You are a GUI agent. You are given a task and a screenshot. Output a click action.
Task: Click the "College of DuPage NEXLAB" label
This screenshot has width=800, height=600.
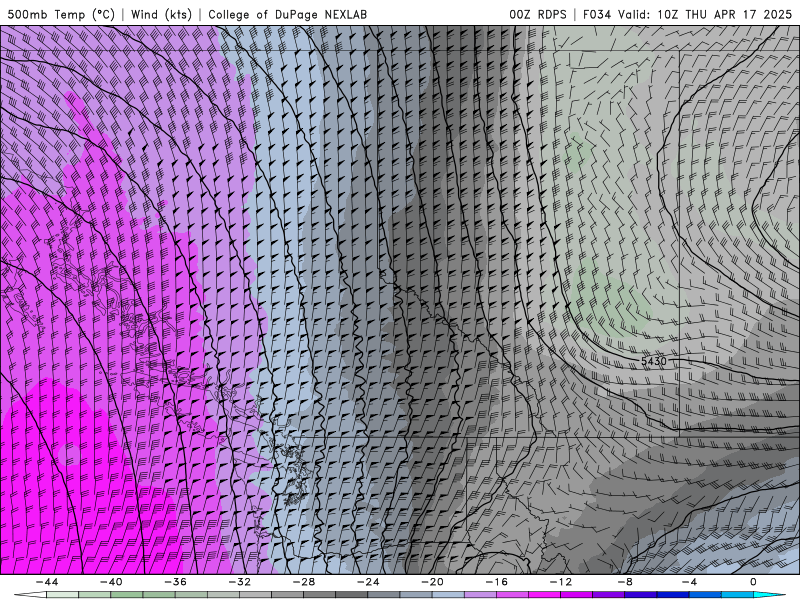287,14
